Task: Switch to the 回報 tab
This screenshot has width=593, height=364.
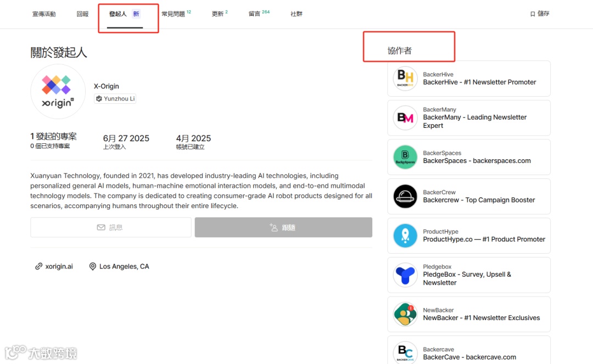Action: (82, 14)
